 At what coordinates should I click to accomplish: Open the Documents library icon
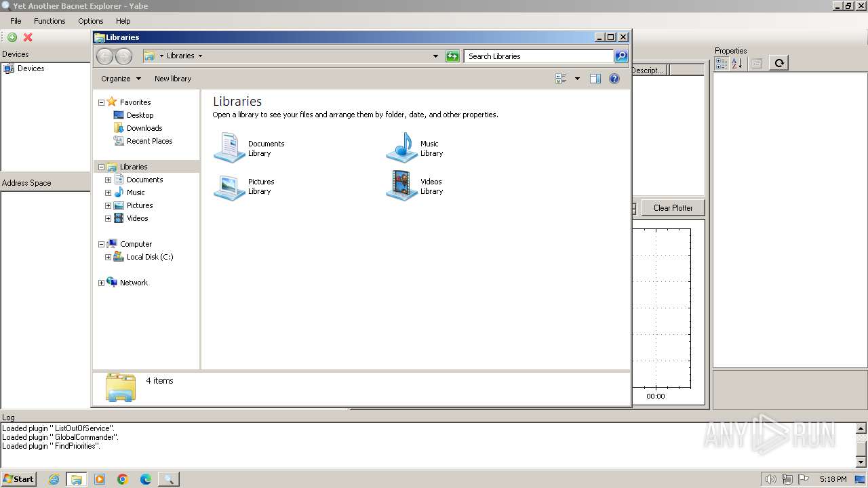pyautogui.click(x=229, y=148)
